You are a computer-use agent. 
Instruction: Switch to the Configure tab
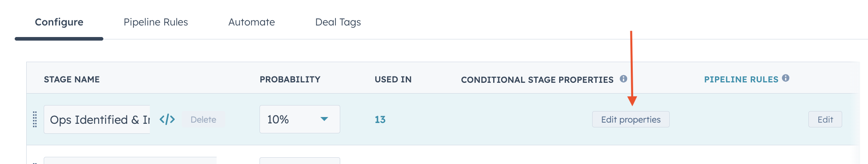tap(59, 22)
